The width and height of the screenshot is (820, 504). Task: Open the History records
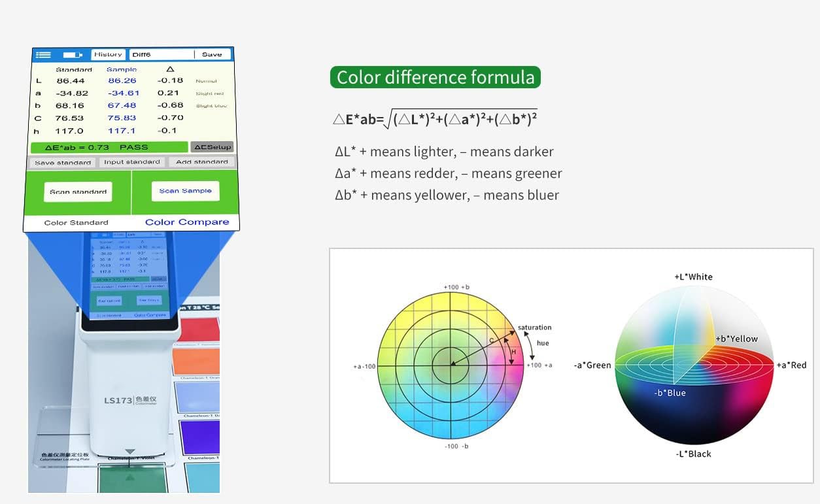108,55
